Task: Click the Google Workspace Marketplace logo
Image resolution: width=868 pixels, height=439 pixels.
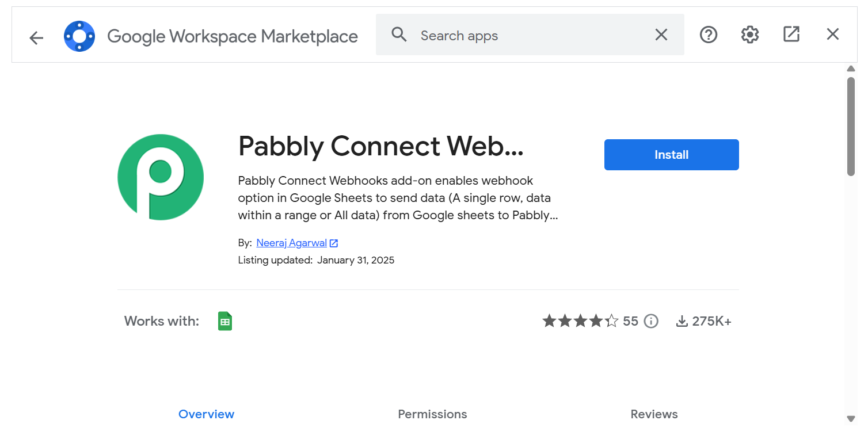Action: click(x=79, y=36)
